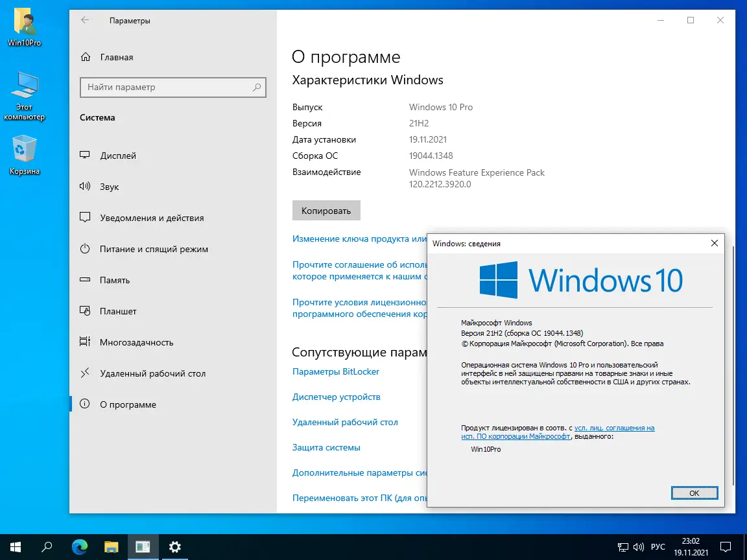Open the Start menu

14,547
